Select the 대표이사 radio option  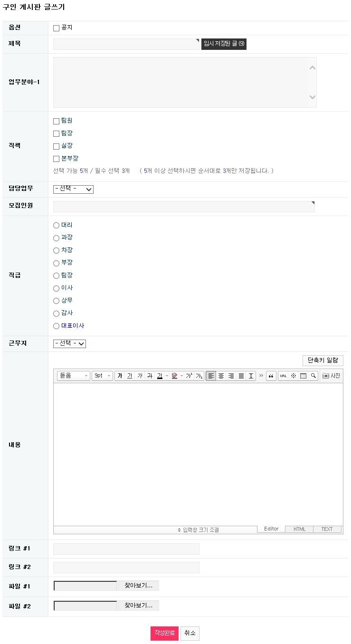(x=57, y=326)
